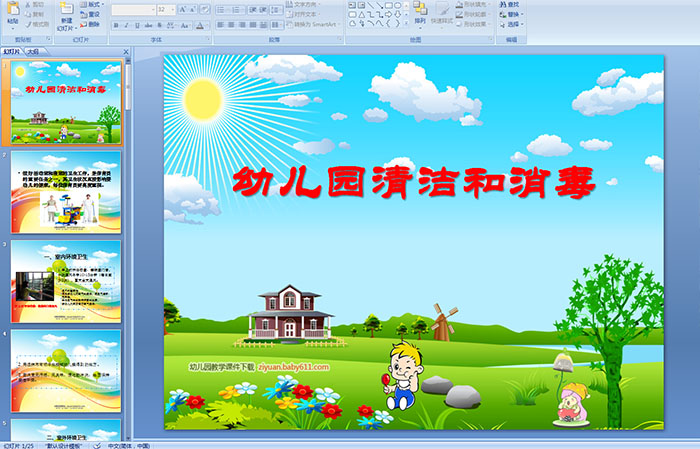
Task: Toggle Align Text Left
Action: (221, 25)
